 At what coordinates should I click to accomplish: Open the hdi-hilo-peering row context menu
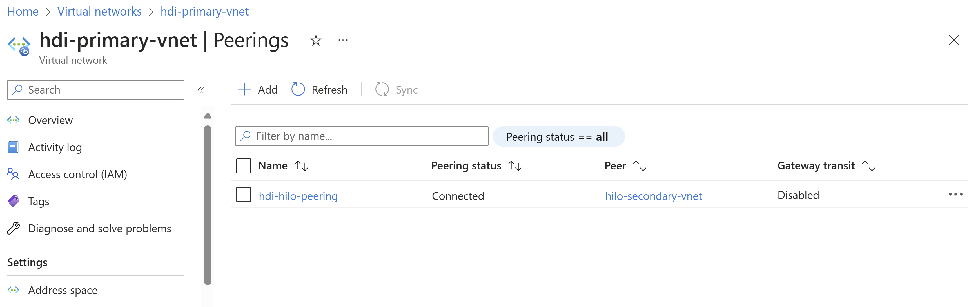(x=955, y=195)
